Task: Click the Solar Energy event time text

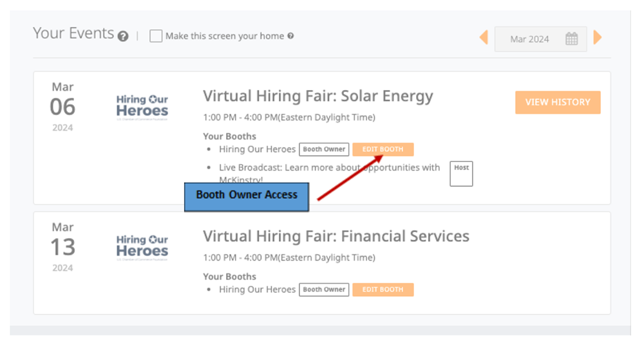Action: (289, 117)
